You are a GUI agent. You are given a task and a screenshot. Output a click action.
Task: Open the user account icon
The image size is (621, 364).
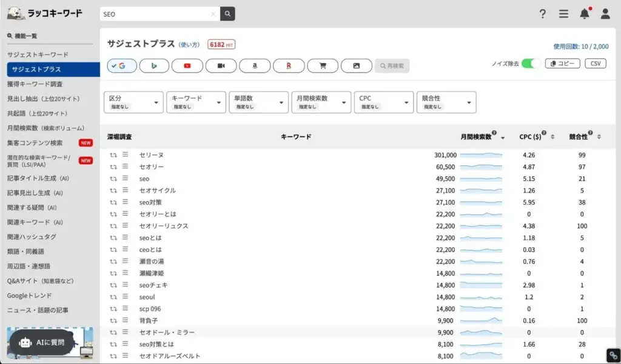pos(605,14)
